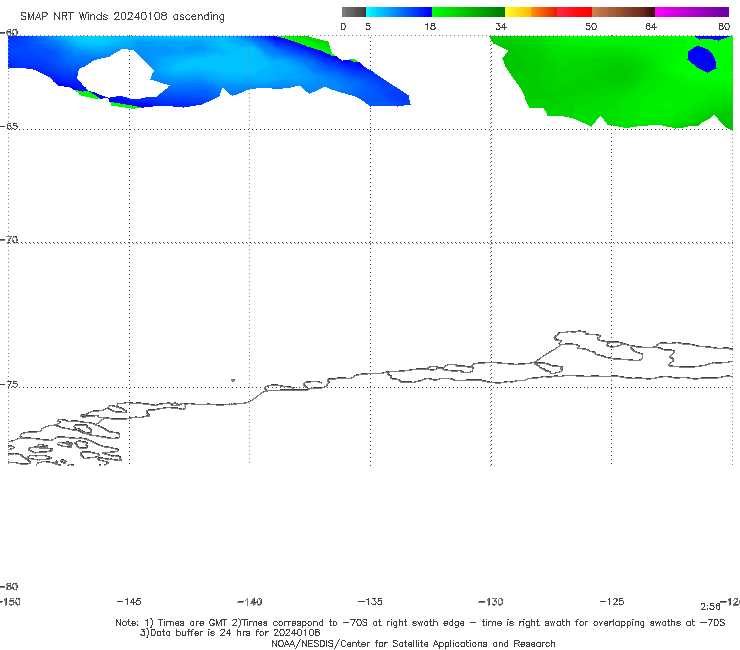Click the latitude label "-80"
Screen dimensions: 740x650
coord(9,586)
